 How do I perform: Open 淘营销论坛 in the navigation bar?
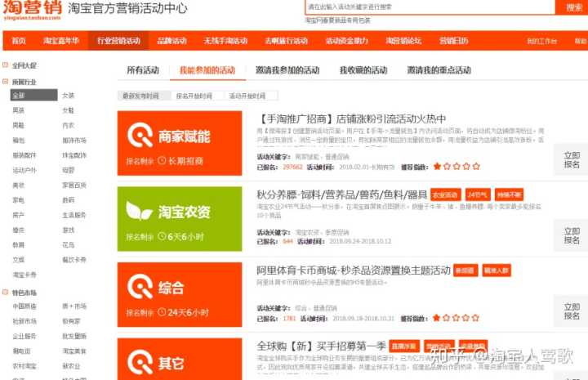[404, 41]
